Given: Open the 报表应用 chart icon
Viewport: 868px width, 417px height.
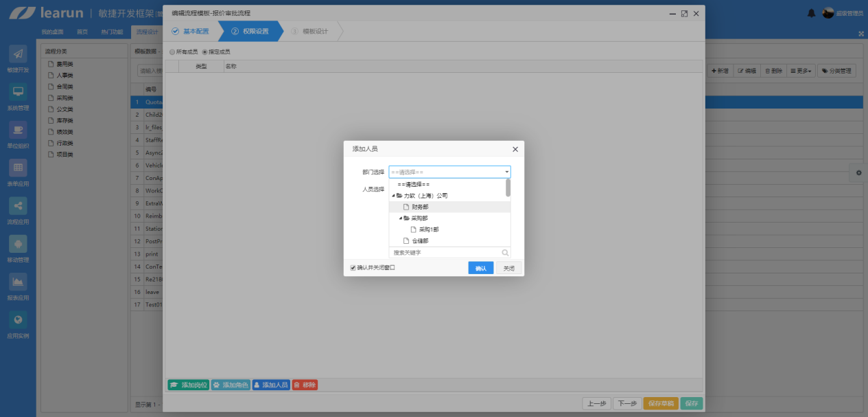Looking at the screenshot, I should 18,282.
